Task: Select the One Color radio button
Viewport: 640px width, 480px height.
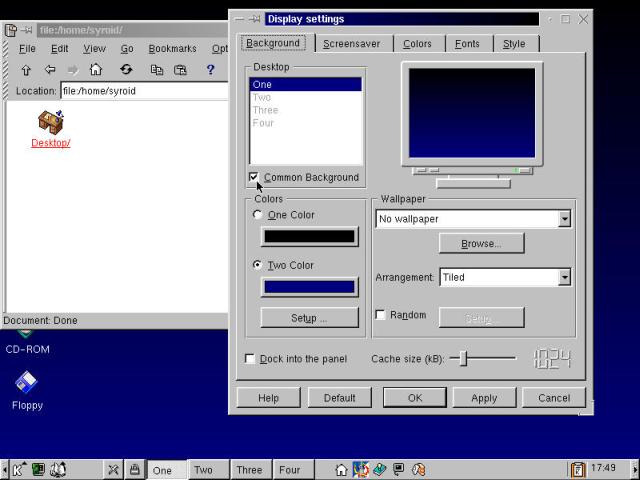Action: tap(258, 215)
